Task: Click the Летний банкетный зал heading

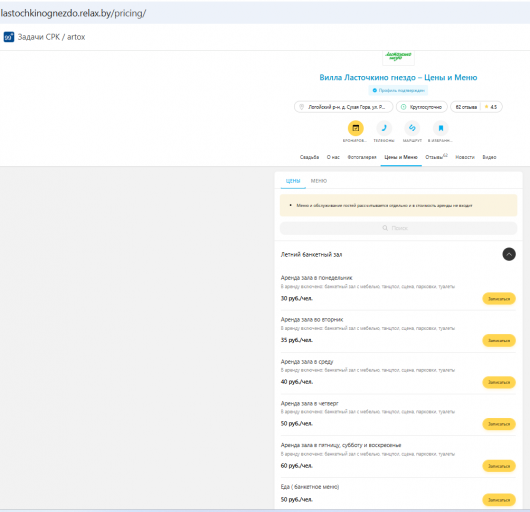Action: pos(311,254)
